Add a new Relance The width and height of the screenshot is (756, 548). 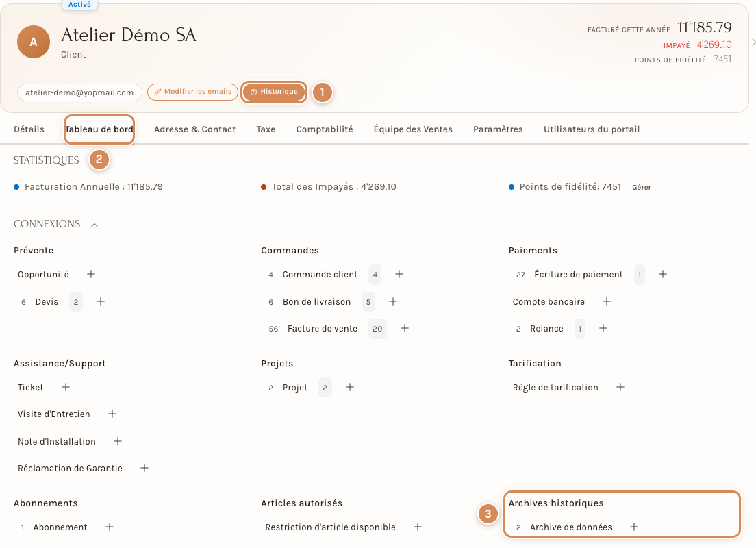tap(603, 328)
